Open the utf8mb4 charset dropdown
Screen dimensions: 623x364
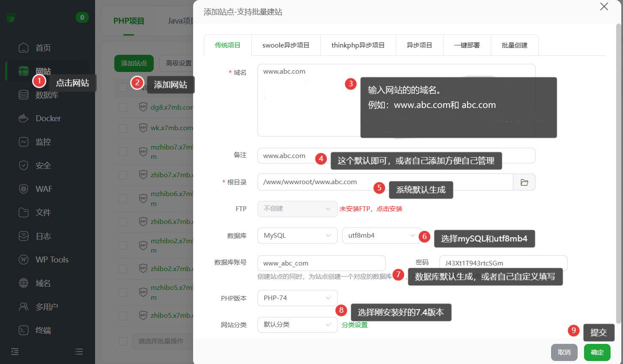point(381,236)
